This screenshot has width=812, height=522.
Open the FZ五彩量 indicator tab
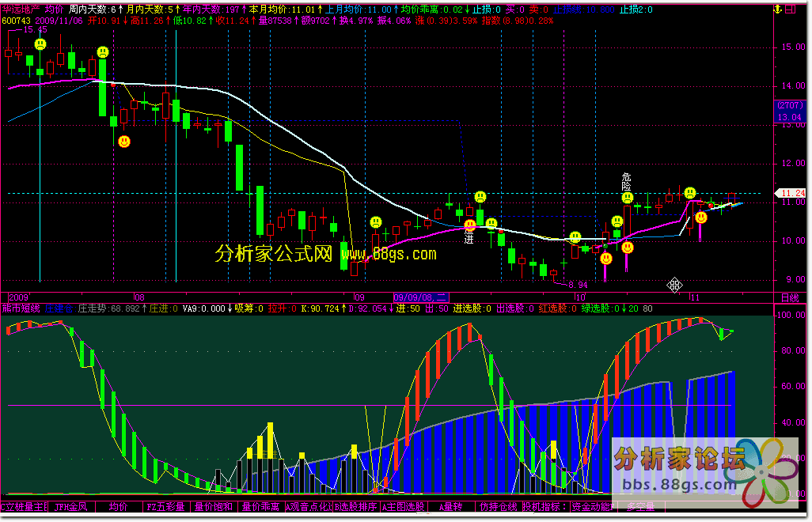(165, 507)
